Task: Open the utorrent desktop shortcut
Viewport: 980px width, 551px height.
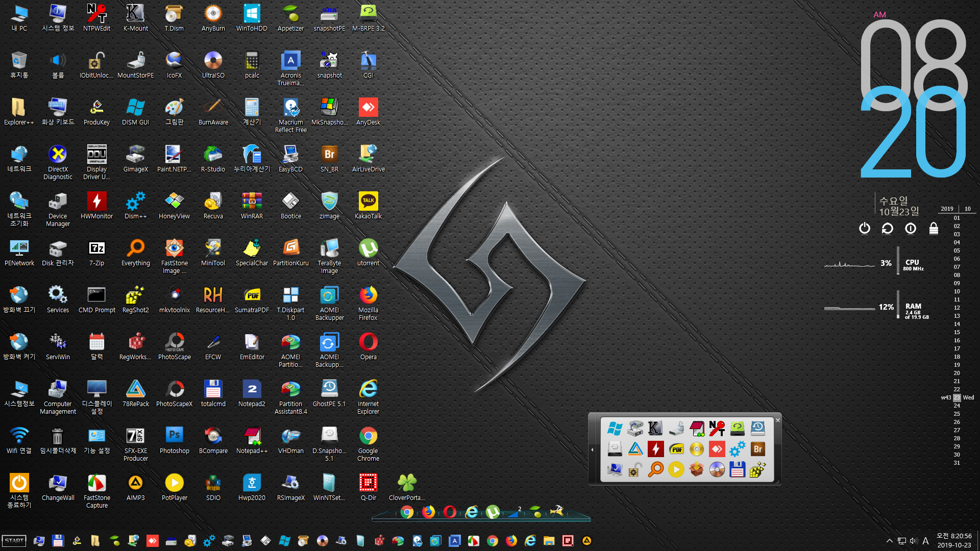Action: tap(368, 253)
